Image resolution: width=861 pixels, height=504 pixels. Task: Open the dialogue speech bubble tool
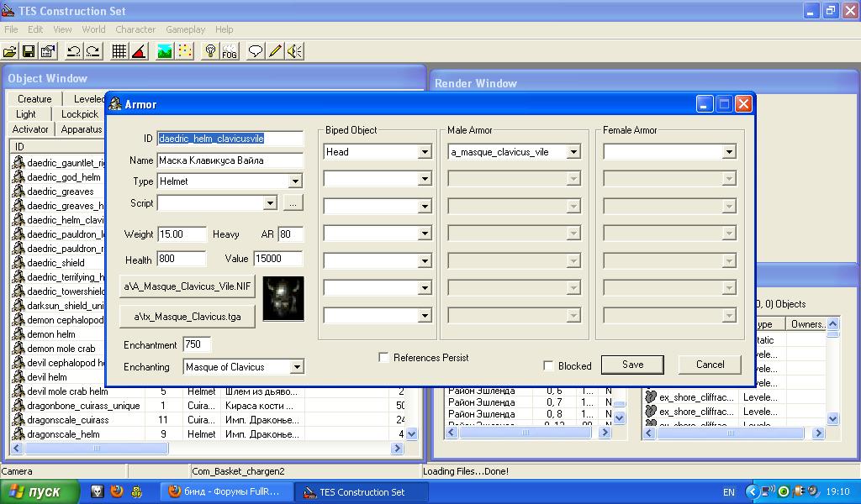pyautogui.click(x=256, y=51)
